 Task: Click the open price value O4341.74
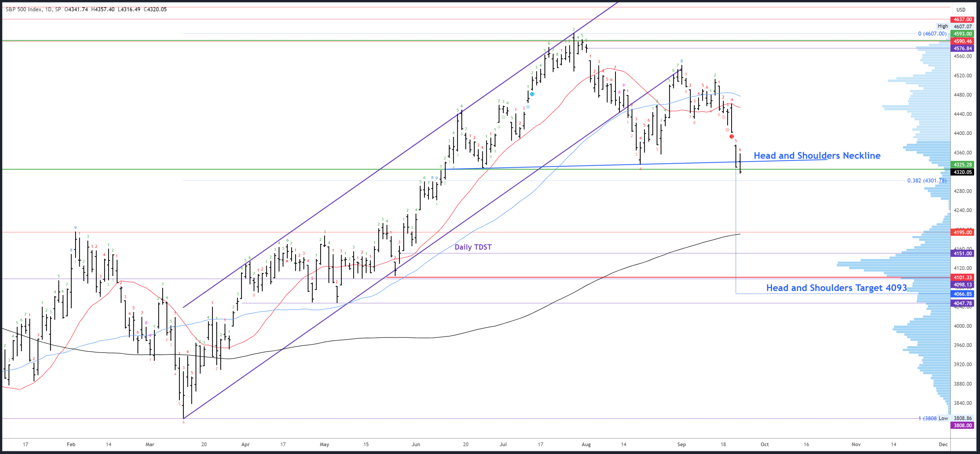pyautogui.click(x=76, y=9)
